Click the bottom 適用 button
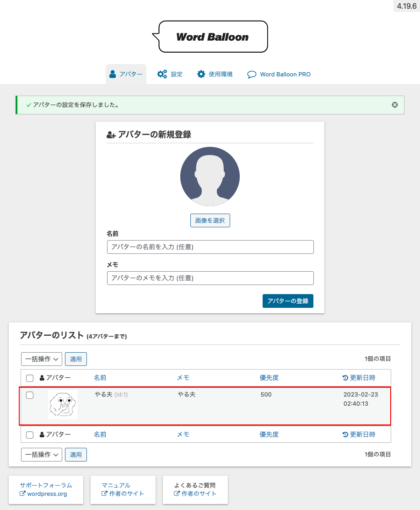The width and height of the screenshot is (420, 510). click(x=76, y=455)
